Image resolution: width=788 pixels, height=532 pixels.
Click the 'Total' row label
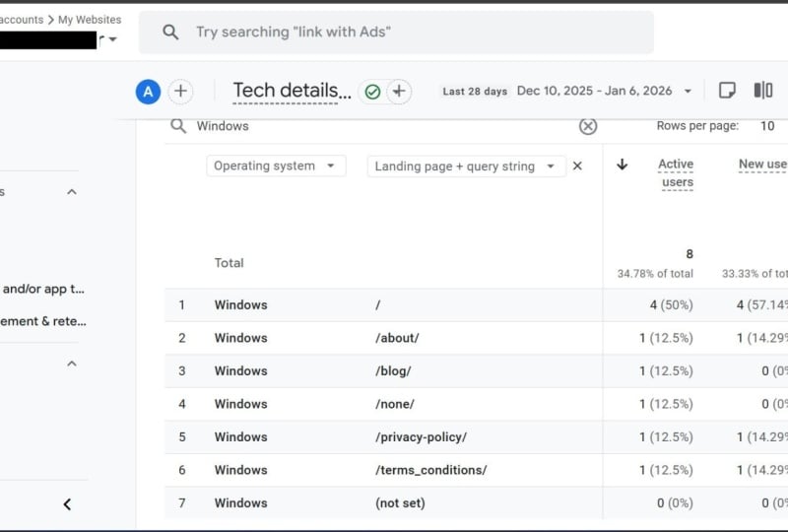coord(230,263)
